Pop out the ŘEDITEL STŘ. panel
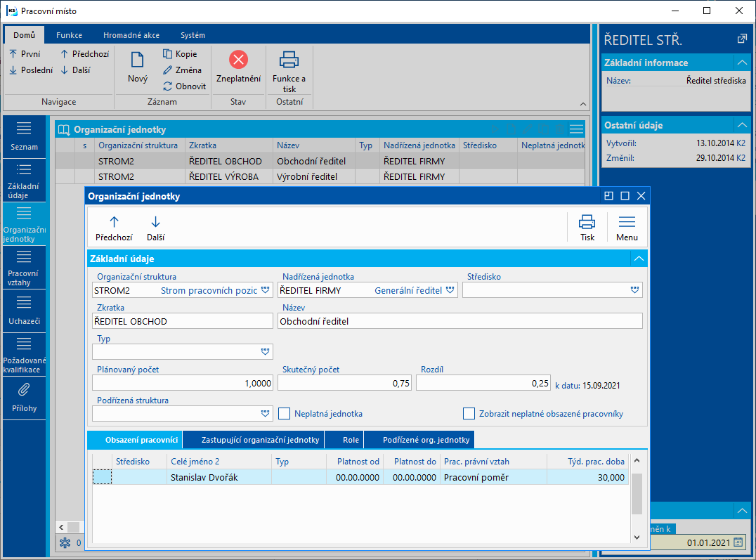 tap(741, 39)
